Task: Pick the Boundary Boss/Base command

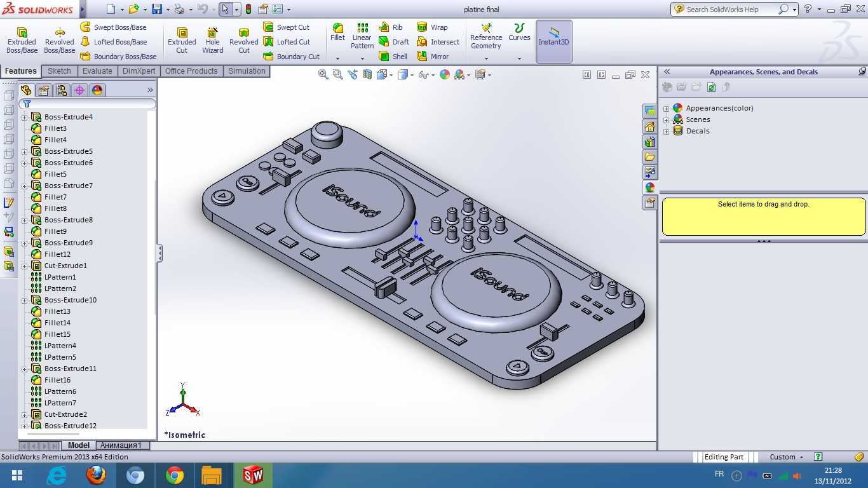Action: [118, 57]
